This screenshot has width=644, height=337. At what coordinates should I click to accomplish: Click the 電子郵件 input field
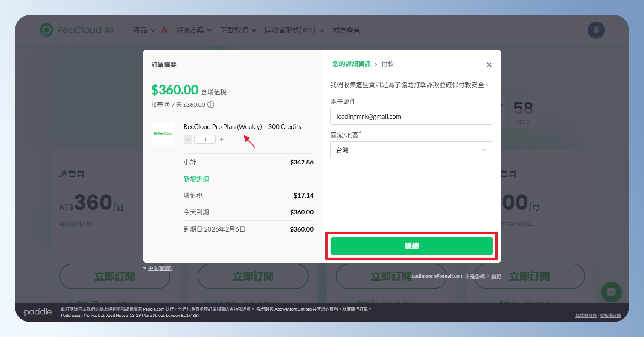(411, 116)
